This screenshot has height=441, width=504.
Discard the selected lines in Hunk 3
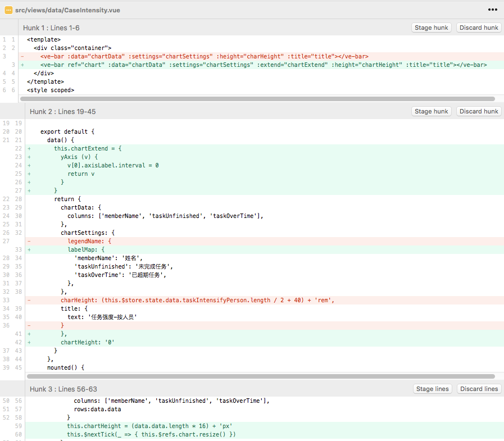(x=478, y=388)
